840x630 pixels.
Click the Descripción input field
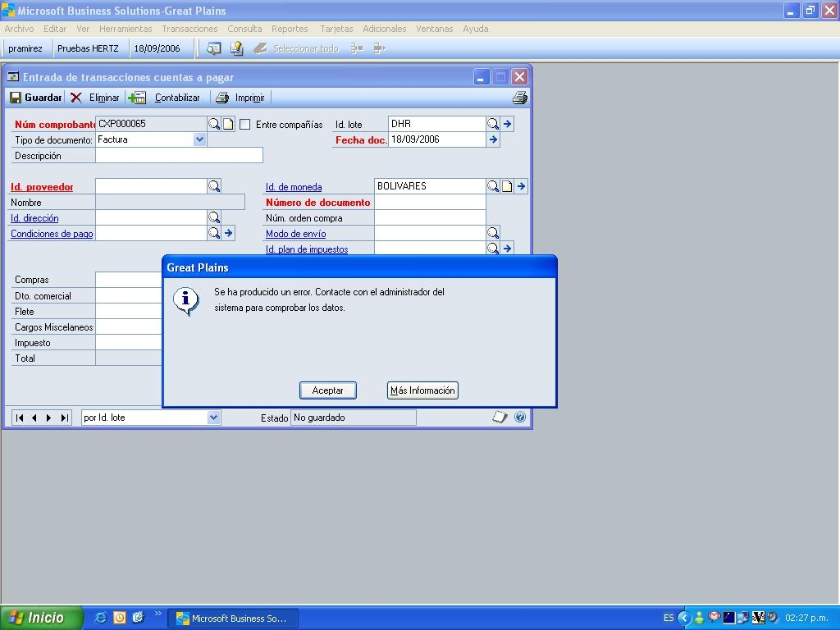[x=179, y=155]
